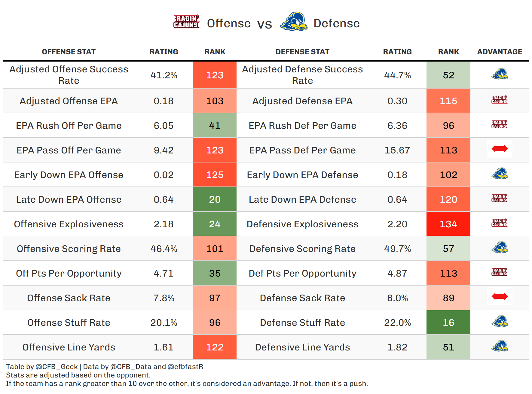The image size is (532, 394).
Task: Click the Ragin' Cajuns icon in Explosiveness row
Action: 499,223
